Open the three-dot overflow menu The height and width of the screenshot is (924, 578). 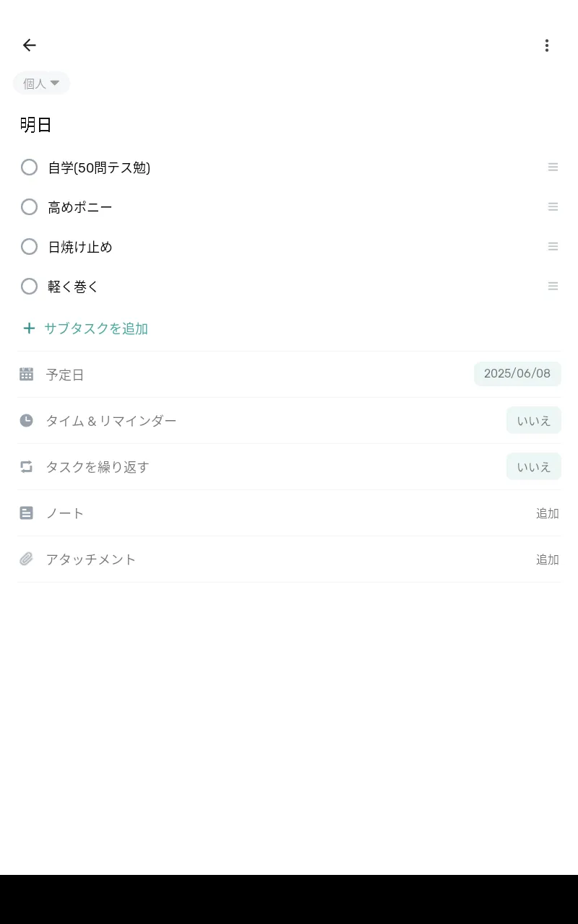pyautogui.click(x=547, y=45)
